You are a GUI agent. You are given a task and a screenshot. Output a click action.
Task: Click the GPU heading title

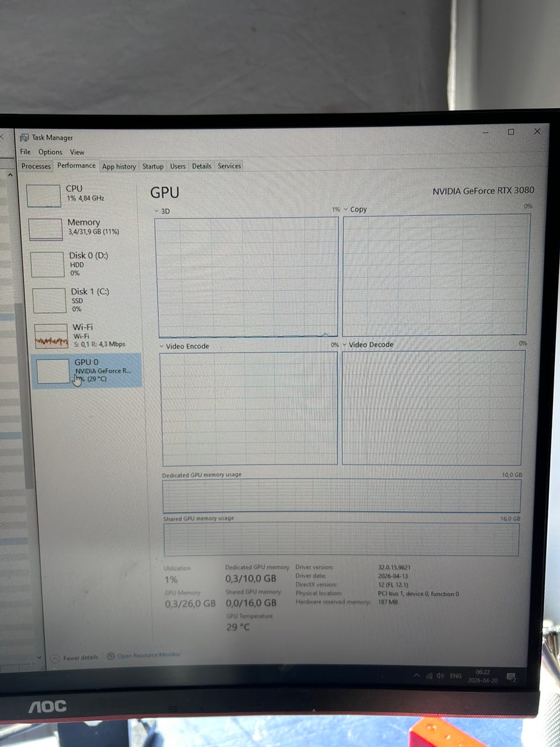[x=164, y=193]
